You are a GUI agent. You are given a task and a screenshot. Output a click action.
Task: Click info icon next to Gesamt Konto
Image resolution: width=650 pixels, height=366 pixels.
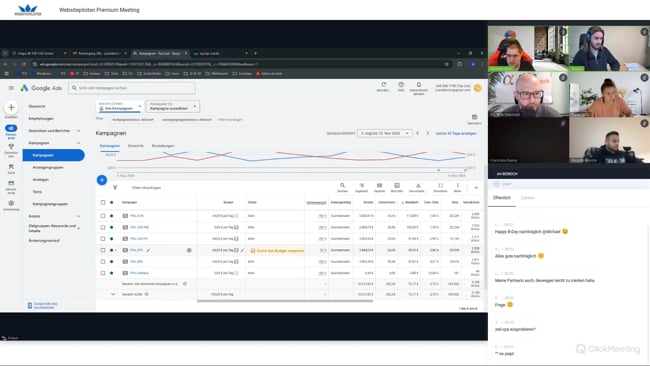147,294
